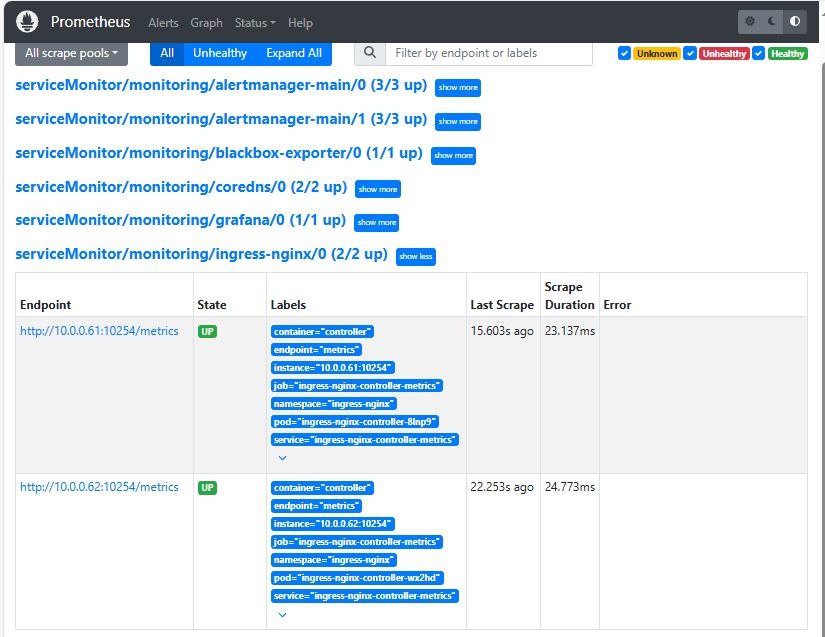Open endpoint http://10.0.0.61:10254/metrics
Screen dimensions: 825x637
pos(99,331)
